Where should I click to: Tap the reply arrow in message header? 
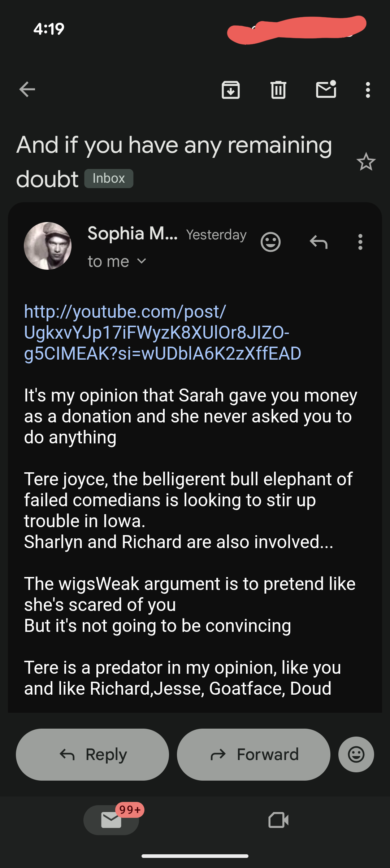click(x=318, y=242)
